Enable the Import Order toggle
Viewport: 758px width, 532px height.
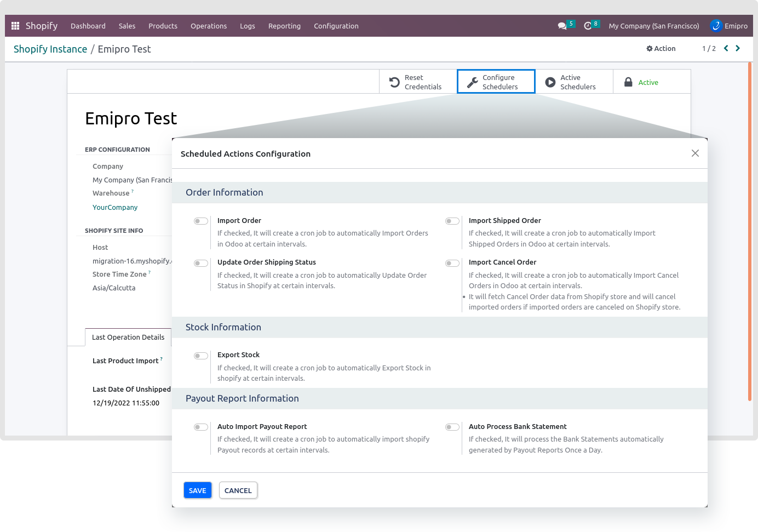[x=201, y=221]
